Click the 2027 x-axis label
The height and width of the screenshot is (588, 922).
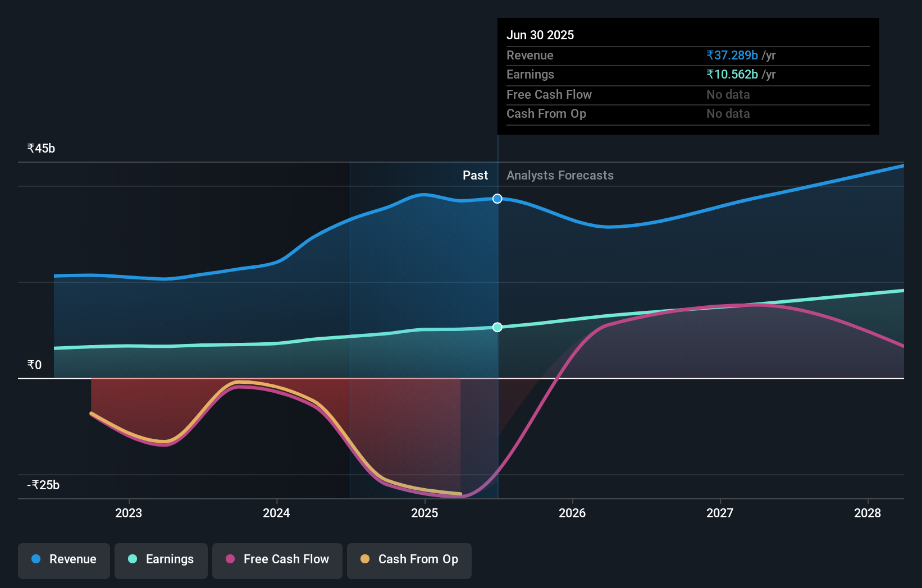(720, 513)
